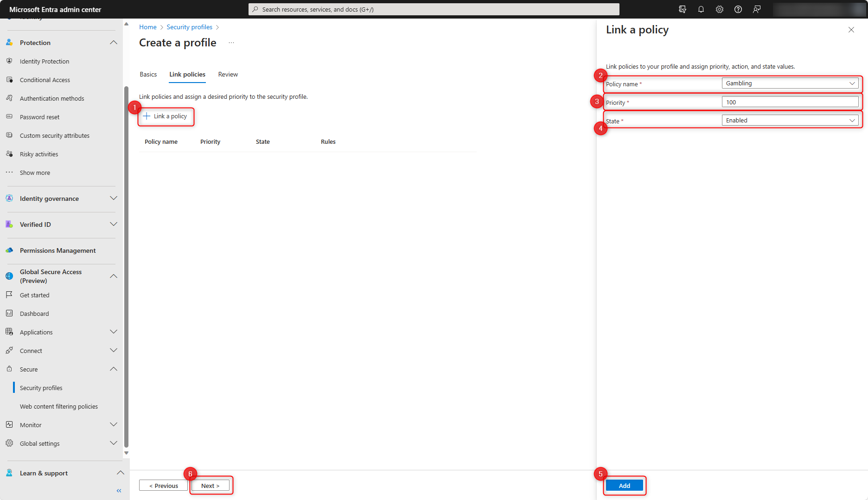Open the Risky activities page
The image size is (868, 500).
coord(39,154)
